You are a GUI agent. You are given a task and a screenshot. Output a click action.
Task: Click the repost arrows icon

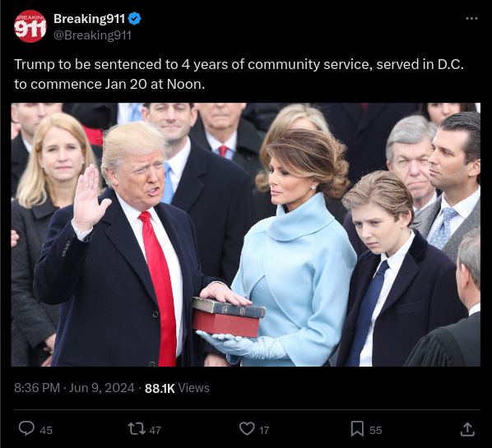click(137, 429)
